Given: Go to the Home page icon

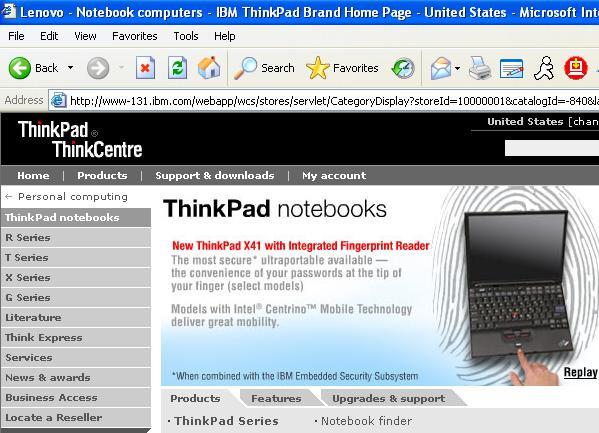Looking at the screenshot, I should click(209, 68).
